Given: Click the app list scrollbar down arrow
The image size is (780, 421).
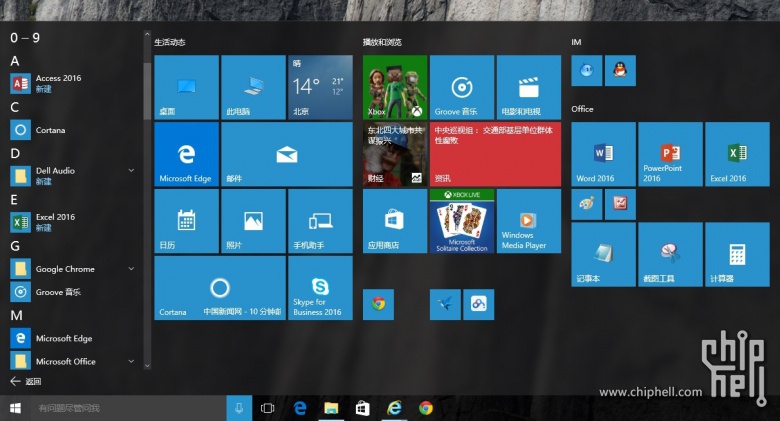Looking at the screenshot, I should pos(147,365).
